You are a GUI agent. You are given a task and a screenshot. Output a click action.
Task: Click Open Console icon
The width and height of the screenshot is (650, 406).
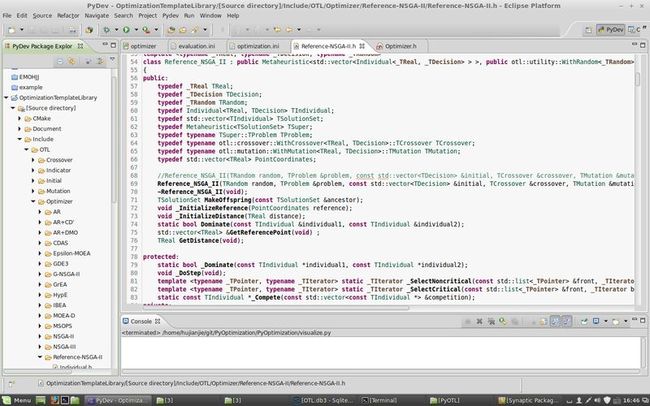click(x=616, y=321)
